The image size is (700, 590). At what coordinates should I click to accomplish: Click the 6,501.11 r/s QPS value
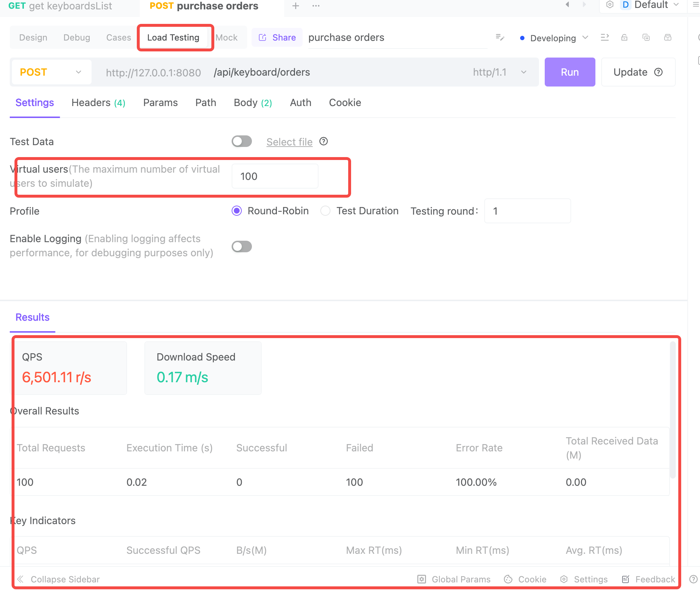tap(56, 377)
